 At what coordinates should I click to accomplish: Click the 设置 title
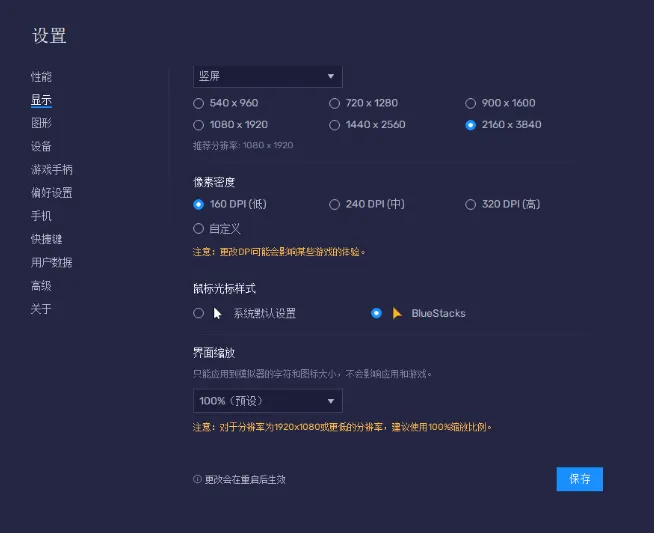49,36
